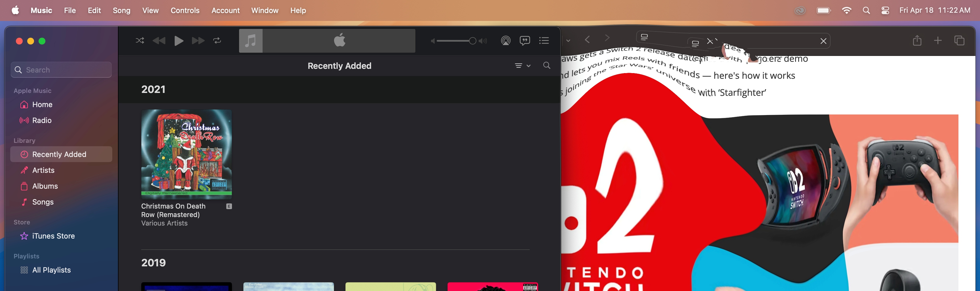Open AirPlay output selector
Viewport: 980px width, 291px height.
506,41
